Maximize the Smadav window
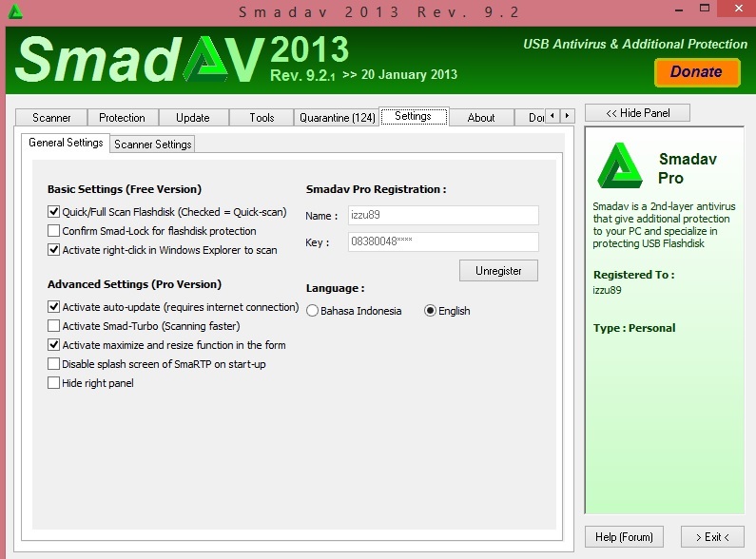Screen dimensions: 756x559 (x=705, y=9)
